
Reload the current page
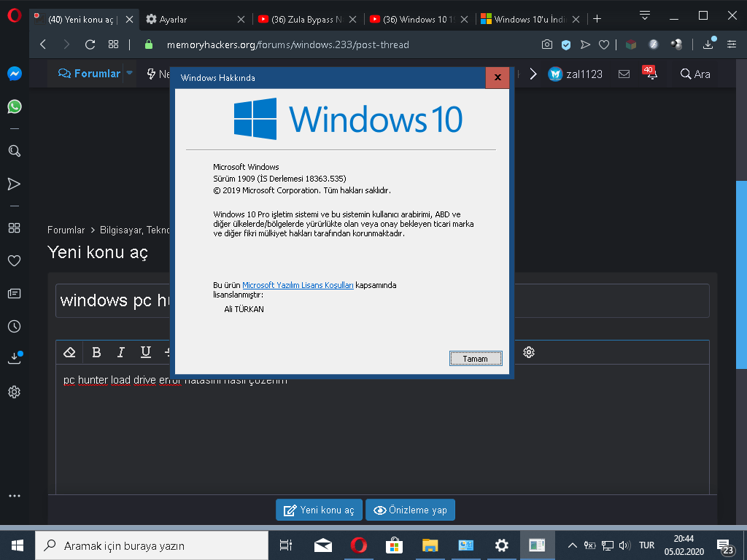[x=90, y=44]
